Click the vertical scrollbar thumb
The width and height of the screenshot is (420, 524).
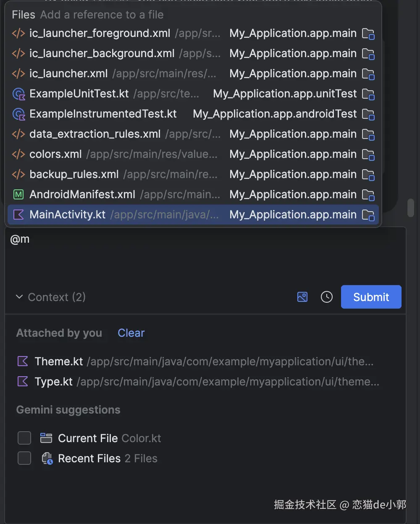(x=411, y=208)
